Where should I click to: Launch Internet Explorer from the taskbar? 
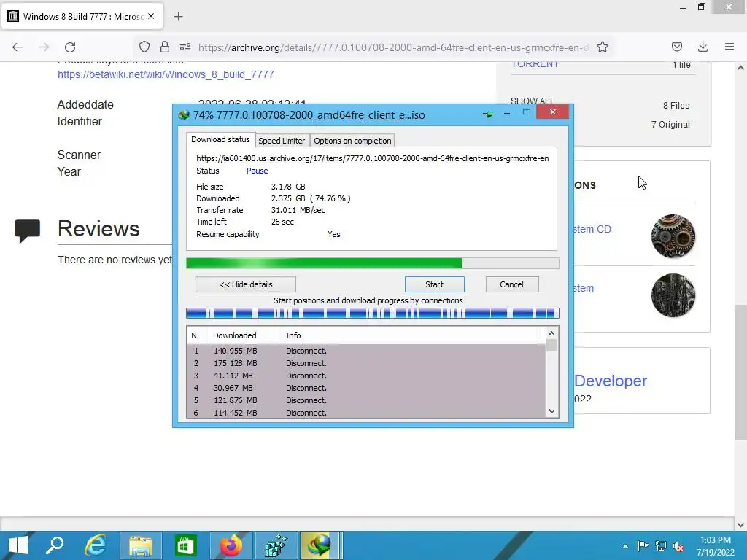click(x=96, y=545)
